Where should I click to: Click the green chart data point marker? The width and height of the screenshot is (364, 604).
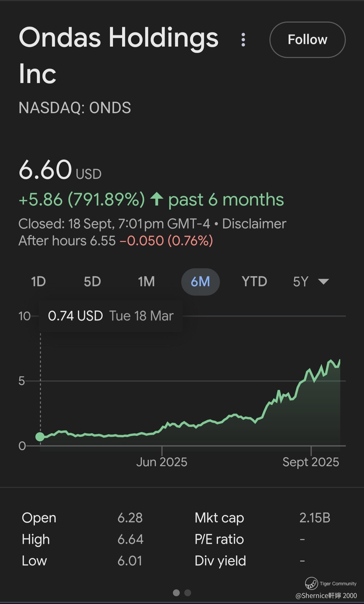(x=40, y=436)
